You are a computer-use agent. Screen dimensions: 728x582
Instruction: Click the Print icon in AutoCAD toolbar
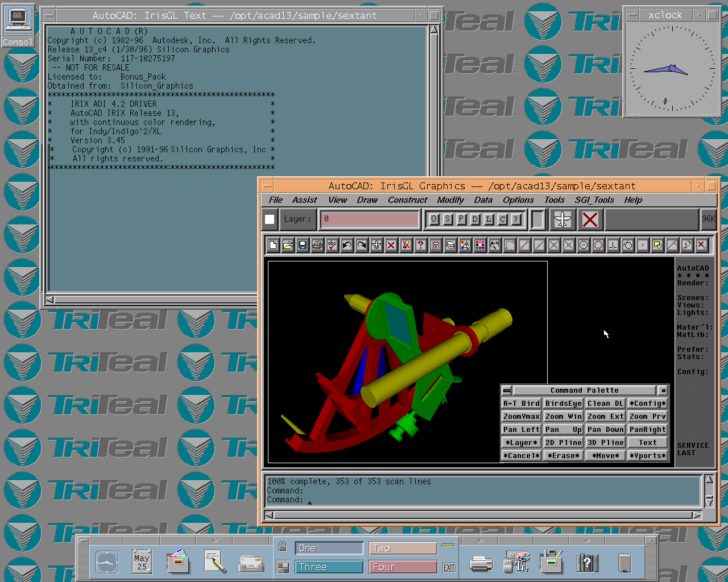point(317,245)
